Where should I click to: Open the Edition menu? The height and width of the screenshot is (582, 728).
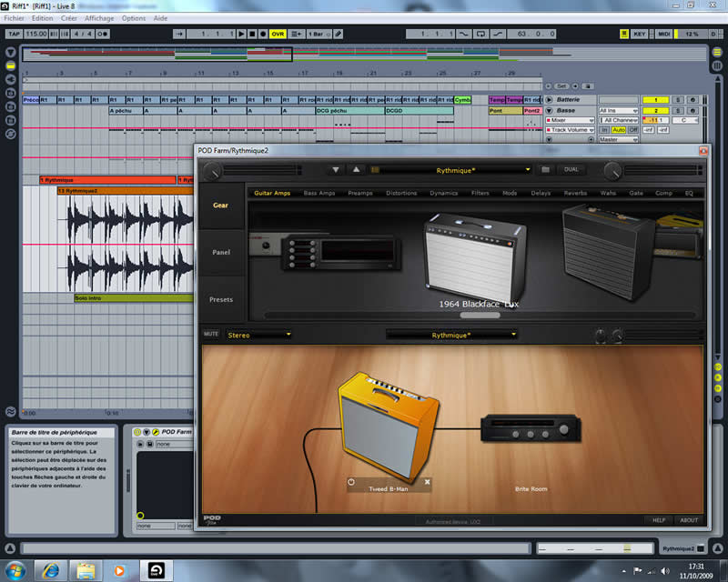(x=42, y=18)
